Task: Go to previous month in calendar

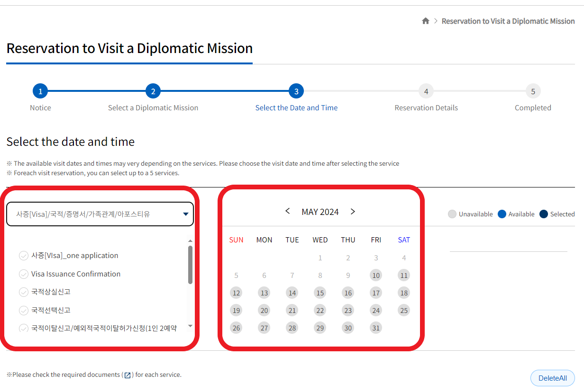Action: coord(287,212)
